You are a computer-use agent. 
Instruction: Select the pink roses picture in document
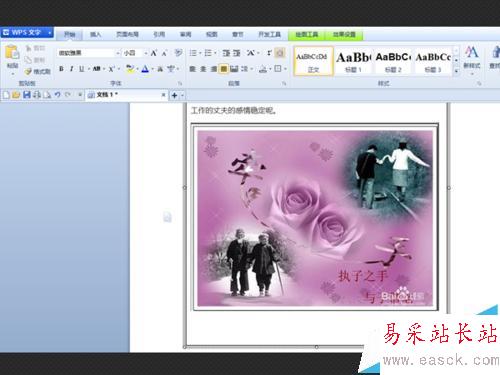(315, 218)
